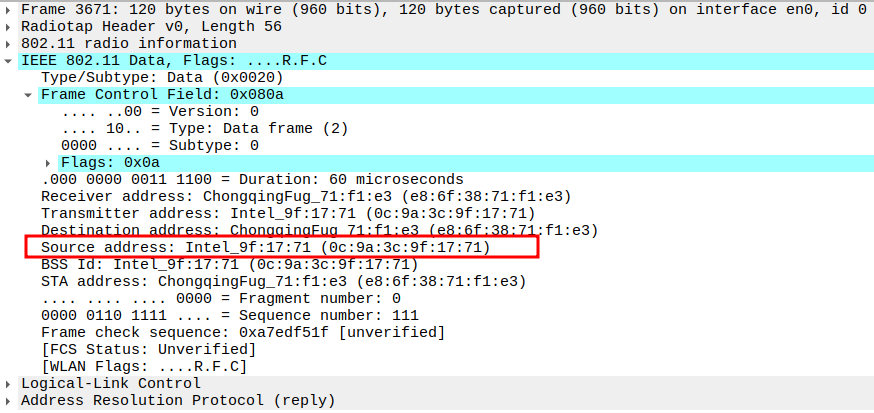Select the Duration: 60 microseconds row
The image size is (874, 413).
[252, 179]
